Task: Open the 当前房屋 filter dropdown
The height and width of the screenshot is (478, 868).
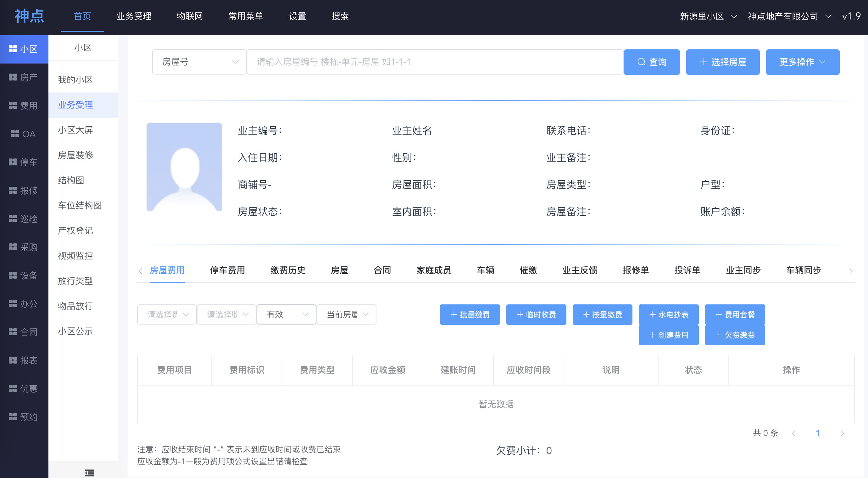Action: [346, 314]
